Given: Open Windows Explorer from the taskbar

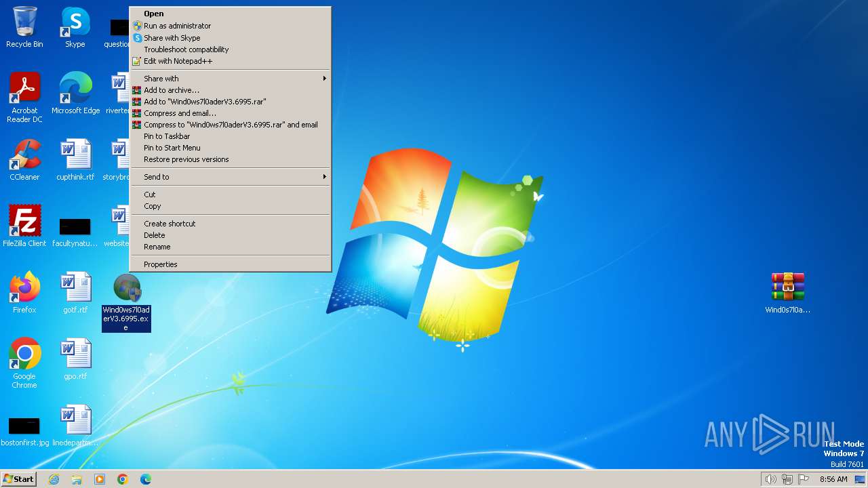Looking at the screenshot, I should pyautogui.click(x=77, y=479).
